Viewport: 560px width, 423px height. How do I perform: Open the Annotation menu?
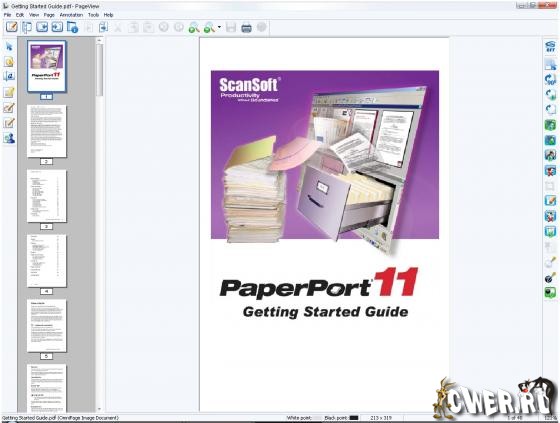tap(71, 15)
